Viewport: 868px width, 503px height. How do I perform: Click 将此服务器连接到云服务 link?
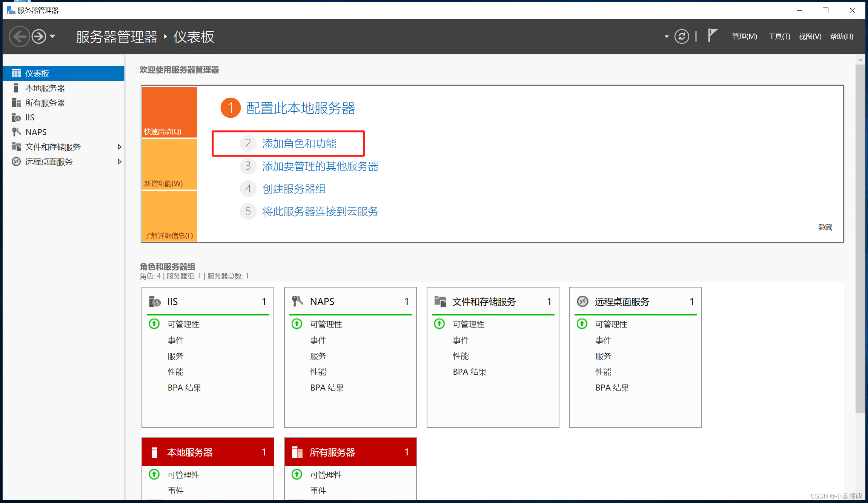pos(320,211)
